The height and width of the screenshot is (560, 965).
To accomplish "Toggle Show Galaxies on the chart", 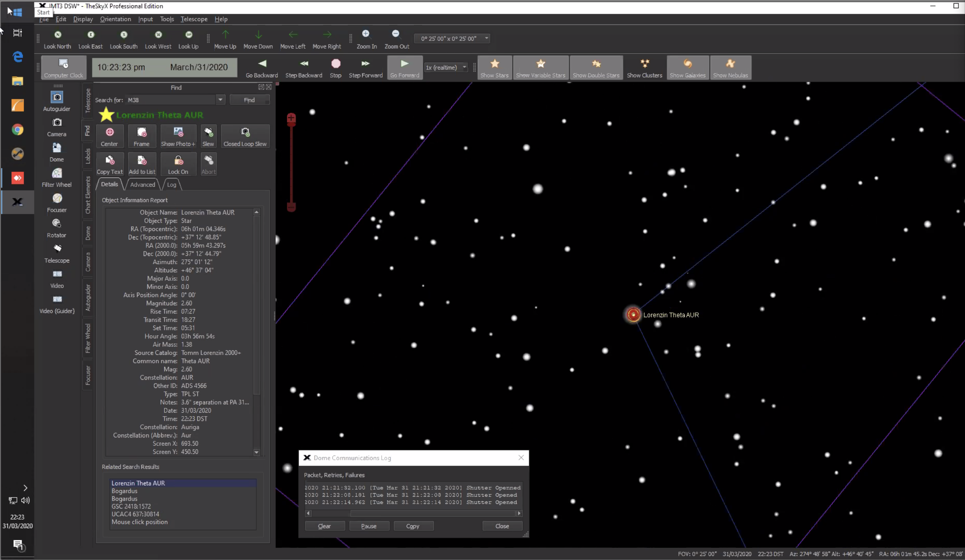I will point(687,67).
